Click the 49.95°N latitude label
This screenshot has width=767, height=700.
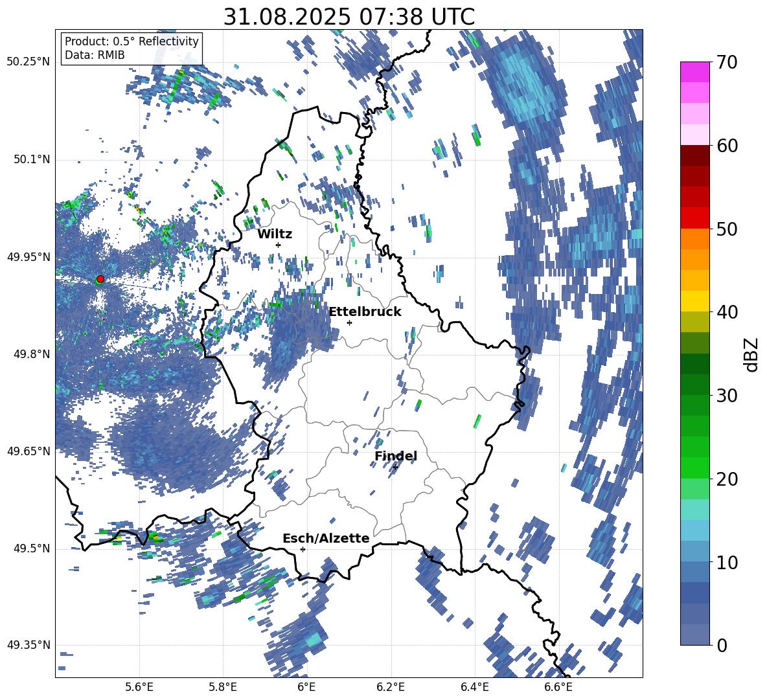29,256
